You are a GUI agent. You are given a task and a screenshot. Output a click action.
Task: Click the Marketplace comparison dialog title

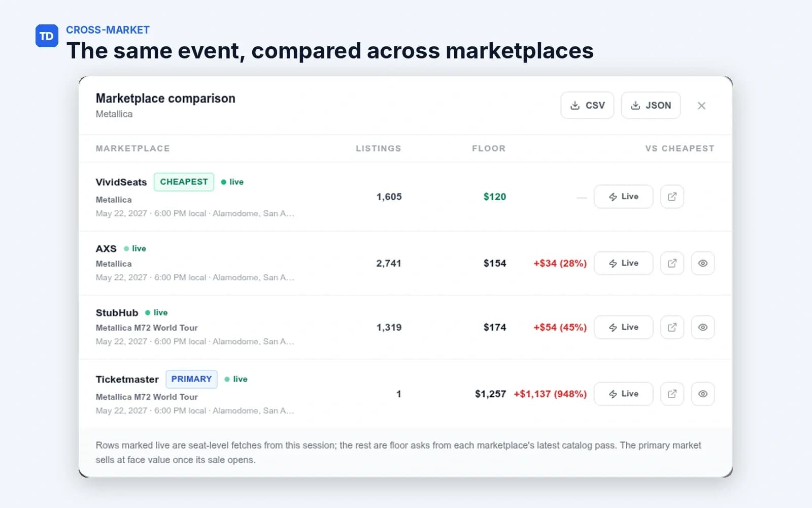[165, 98]
